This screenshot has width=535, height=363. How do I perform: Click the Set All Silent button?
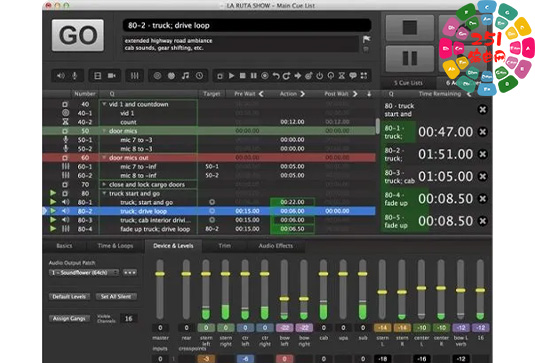(116, 296)
